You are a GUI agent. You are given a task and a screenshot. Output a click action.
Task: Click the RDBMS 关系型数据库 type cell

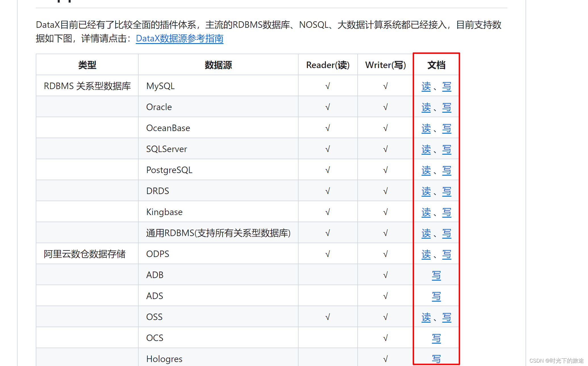click(x=87, y=86)
